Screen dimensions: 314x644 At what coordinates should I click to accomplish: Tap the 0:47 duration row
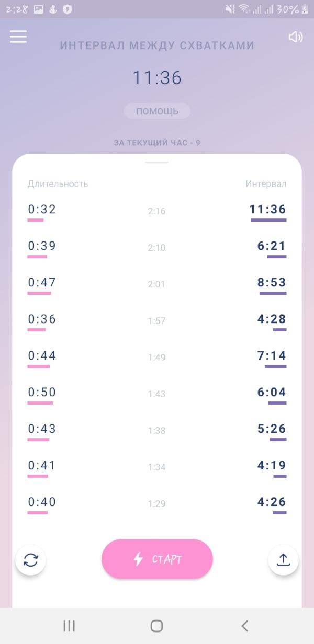point(42,283)
